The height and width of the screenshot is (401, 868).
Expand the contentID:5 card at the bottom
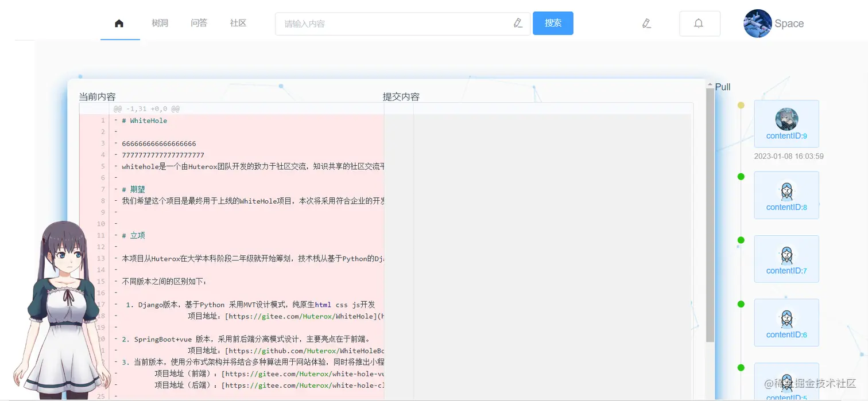click(x=786, y=381)
